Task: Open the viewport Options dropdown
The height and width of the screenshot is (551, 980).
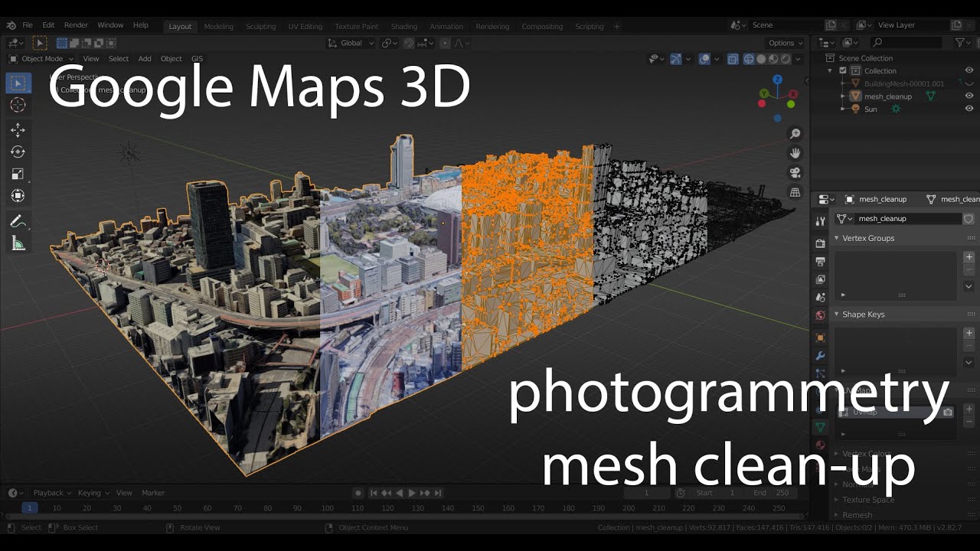Action: point(786,43)
